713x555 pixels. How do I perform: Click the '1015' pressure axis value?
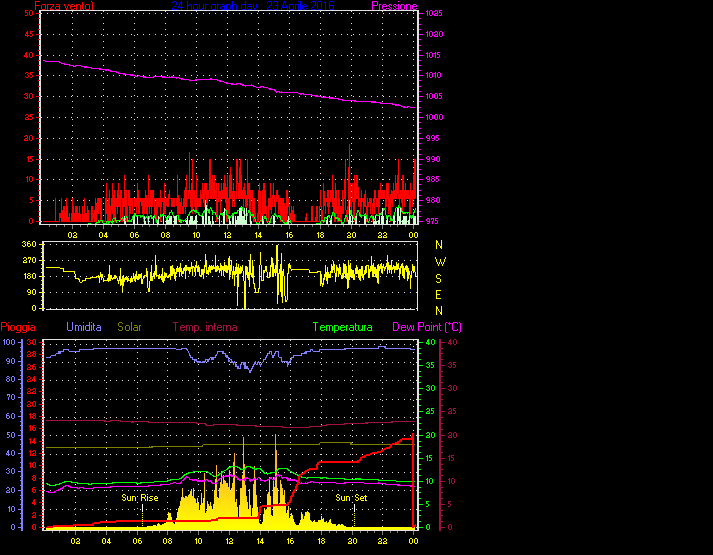tap(434, 55)
